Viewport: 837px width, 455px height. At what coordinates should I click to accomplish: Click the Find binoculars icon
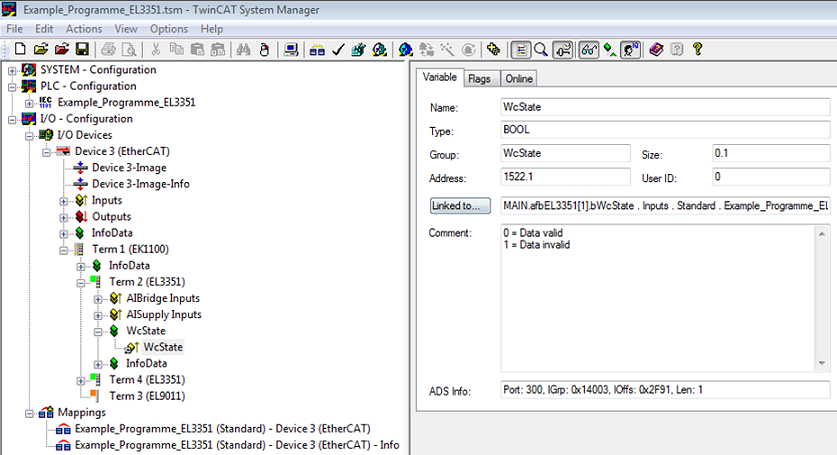243,50
